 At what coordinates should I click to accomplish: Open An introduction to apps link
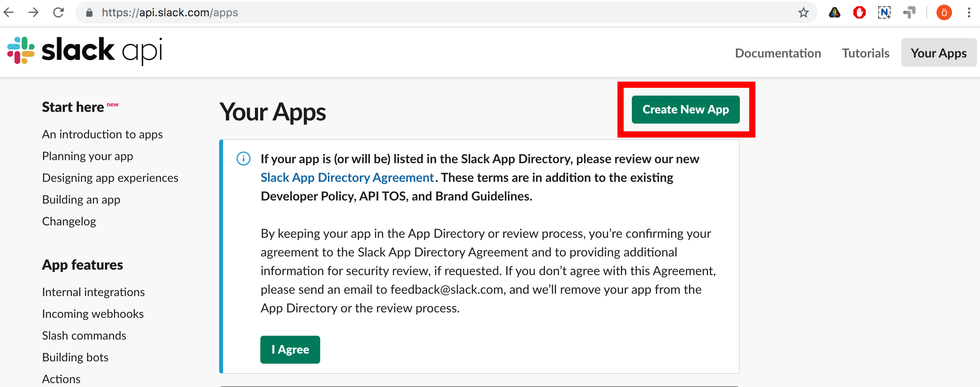[x=103, y=134]
